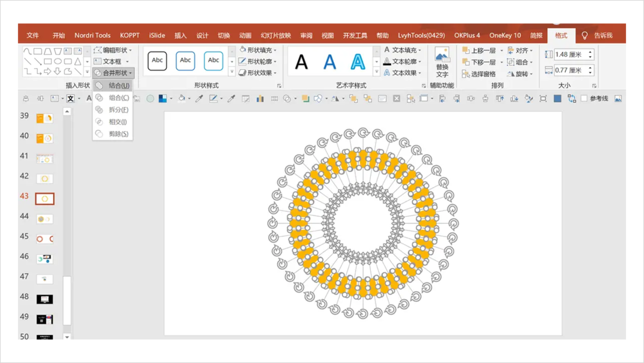Select slide 42 thumbnail
Screen dimensions: 644x363
(44, 179)
